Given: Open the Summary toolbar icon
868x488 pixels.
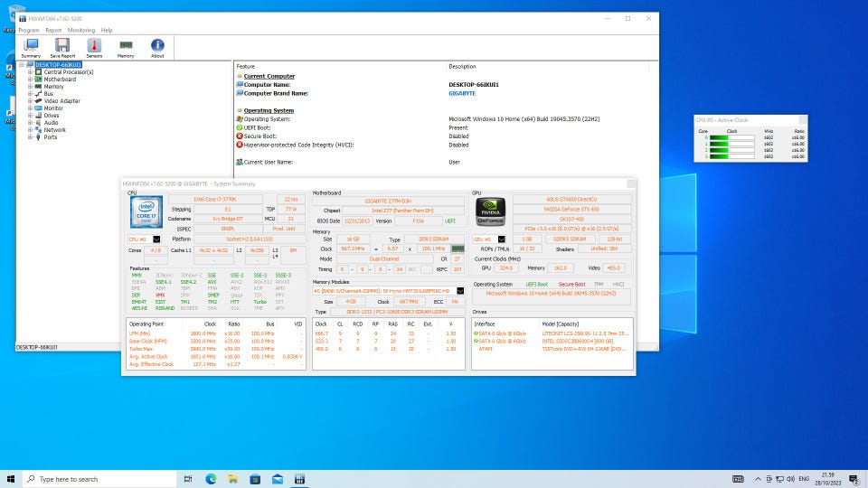Looking at the screenshot, I should (x=31, y=47).
